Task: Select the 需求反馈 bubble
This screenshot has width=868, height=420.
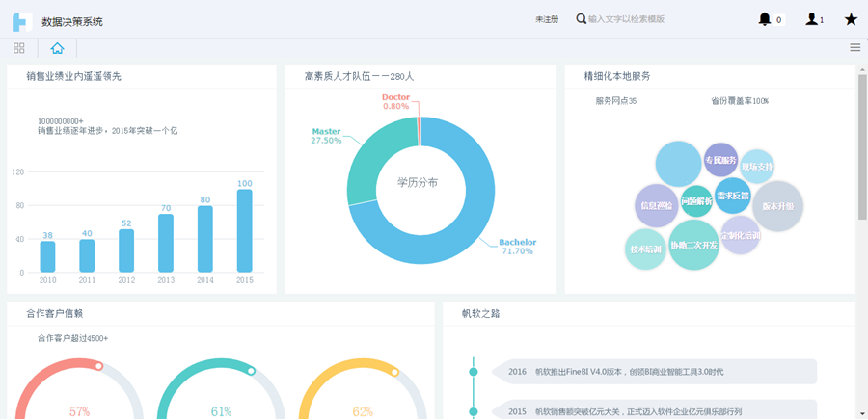Action: point(732,196)
